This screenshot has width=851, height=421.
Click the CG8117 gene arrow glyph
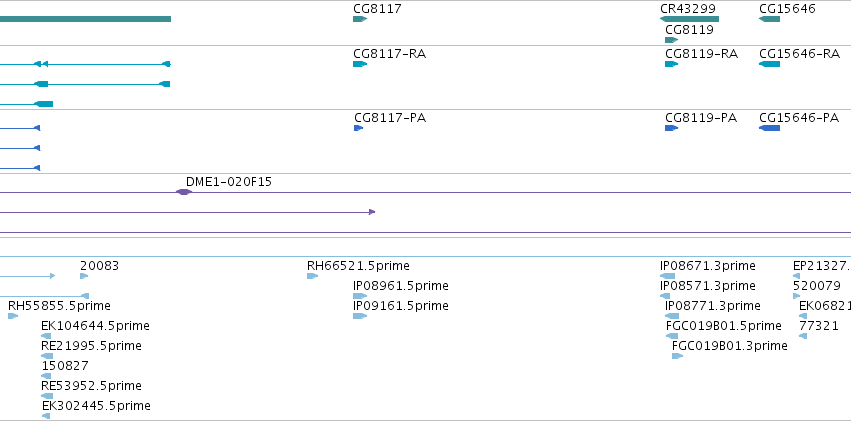[x=360, y=19]
